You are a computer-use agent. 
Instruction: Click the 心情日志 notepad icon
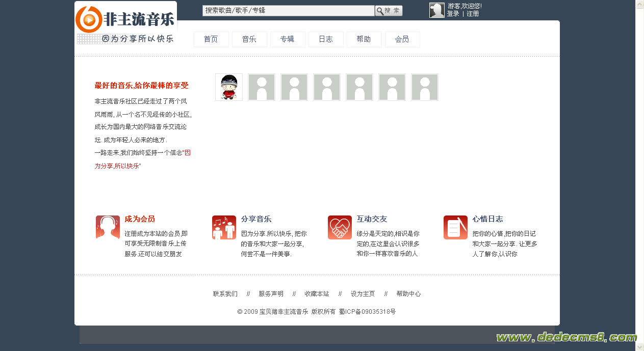tap(455, 227)
